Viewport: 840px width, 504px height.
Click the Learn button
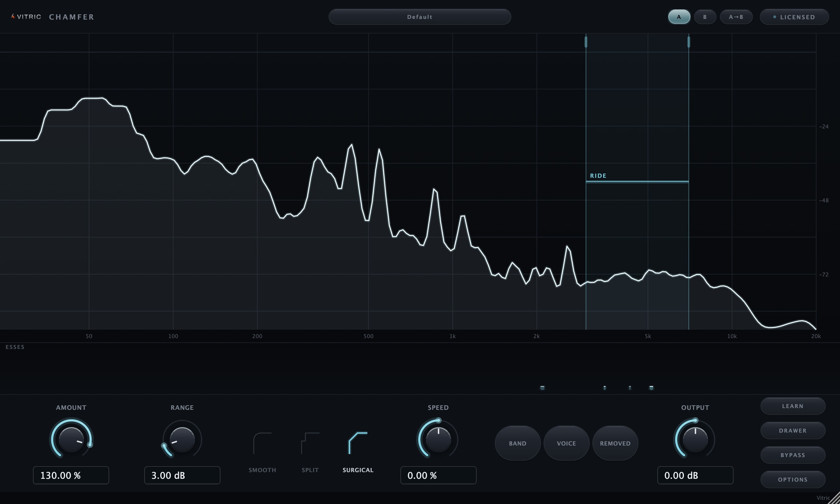(x=793, y=406)
